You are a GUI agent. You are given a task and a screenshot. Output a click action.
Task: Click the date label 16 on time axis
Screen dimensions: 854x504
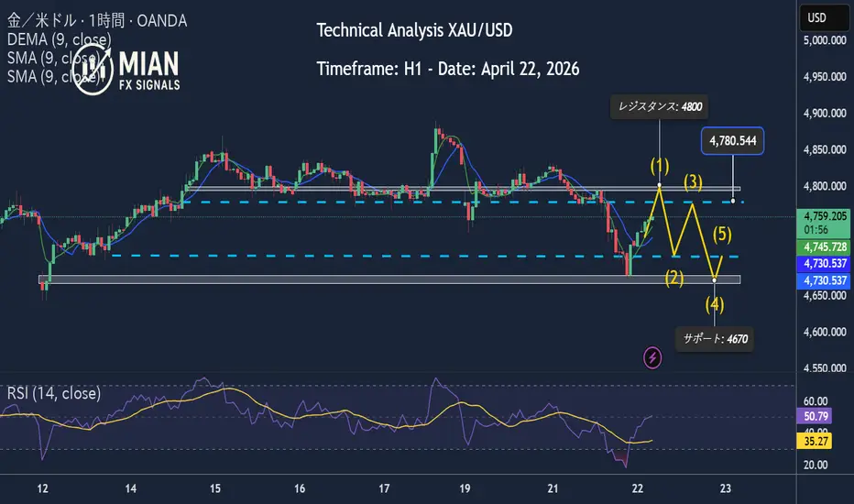pos(300,488)
